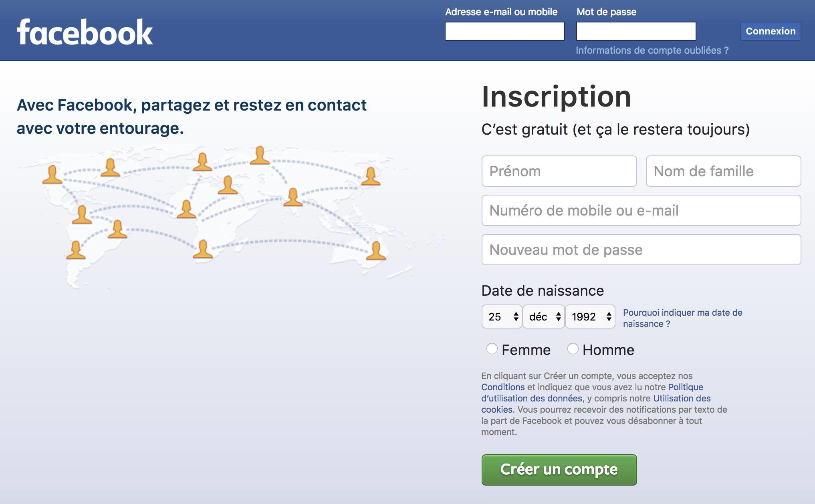Click the Facebook logo
Viewport: 815px width, 504px height.
pyautogui.click(x=85, y=32)
